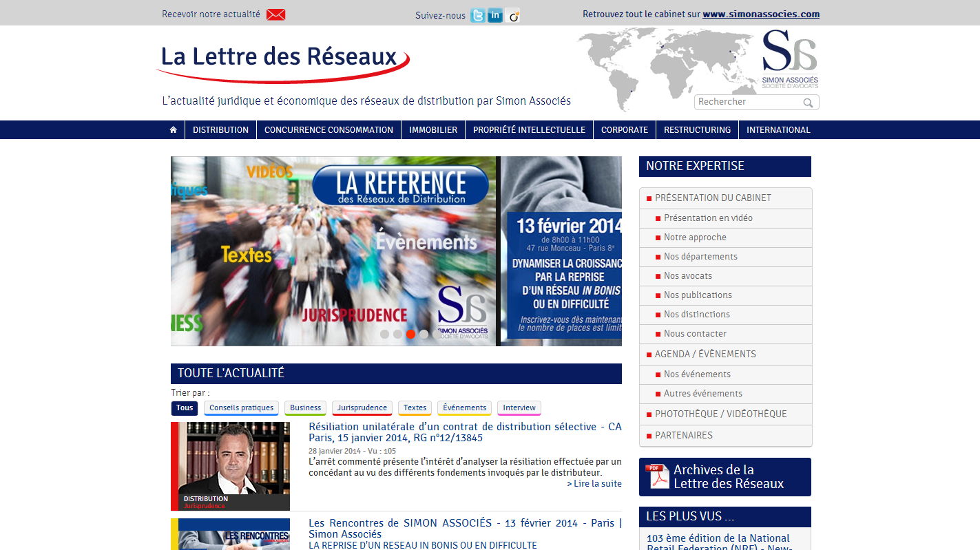Screen dimensions: 980x550
Task: Click the Viadeo icon beside LinkedIn
Action: tap(512, 15)
